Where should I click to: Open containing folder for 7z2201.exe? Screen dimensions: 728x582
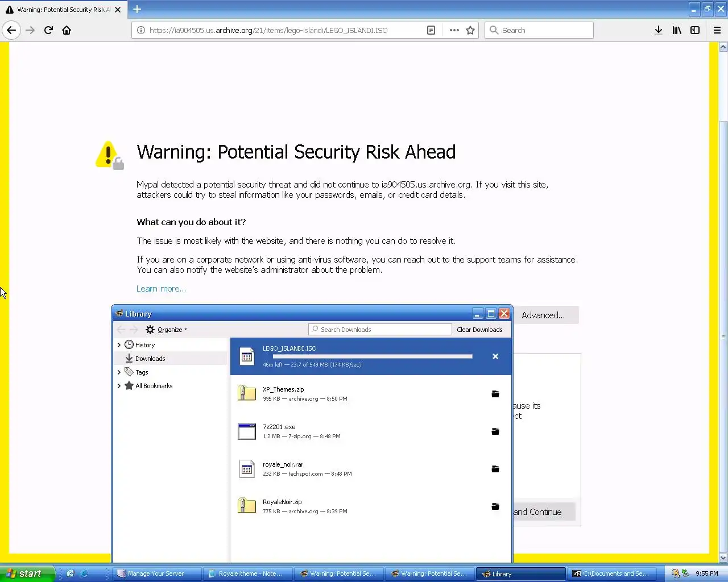pos(495,431)
